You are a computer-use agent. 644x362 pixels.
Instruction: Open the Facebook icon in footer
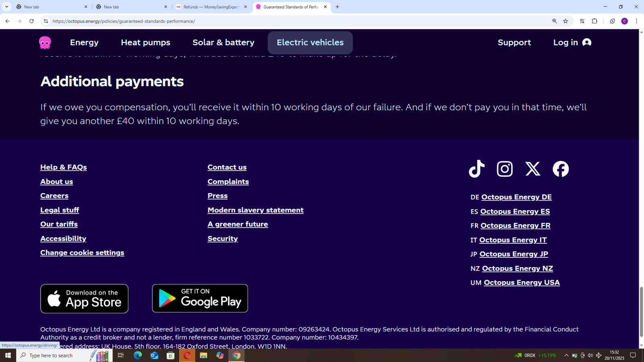point(561,169)
